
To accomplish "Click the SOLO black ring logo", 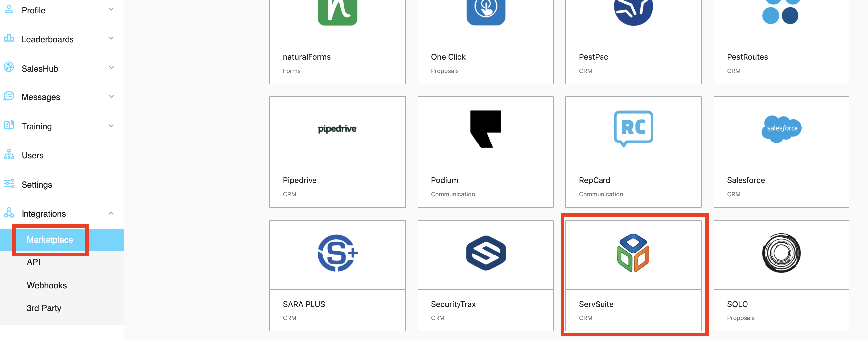I will pyautogui.click(x=781, y=253).
